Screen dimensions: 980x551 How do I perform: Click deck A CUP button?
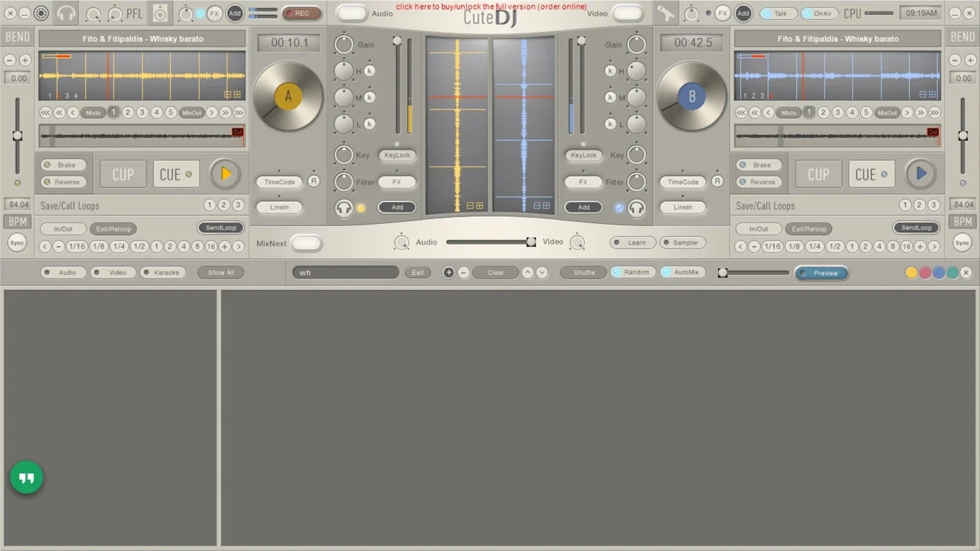pos(123,174)
